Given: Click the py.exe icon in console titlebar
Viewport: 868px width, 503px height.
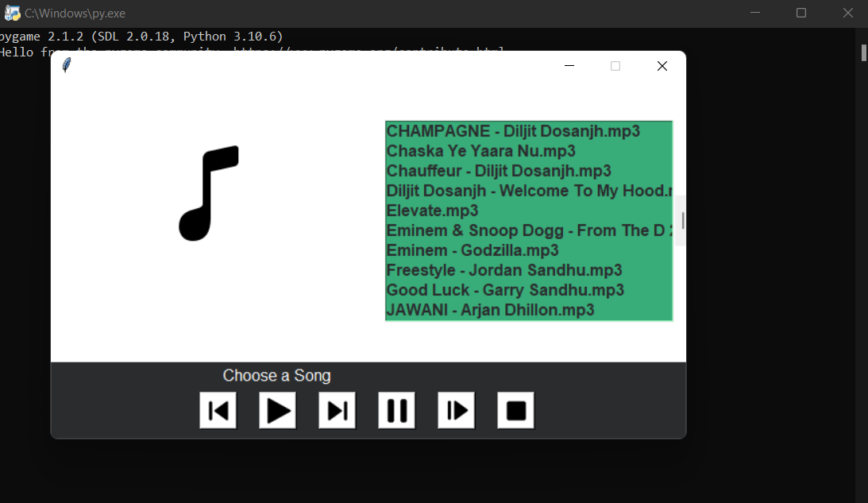Looking at the screenshot, I should click(12, 13).
